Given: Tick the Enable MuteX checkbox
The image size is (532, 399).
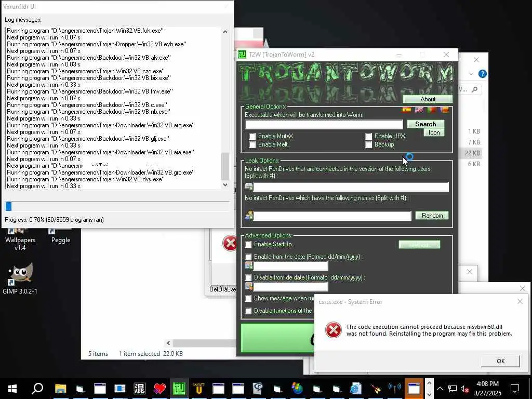Looking at the screenshot, I should (x=252, y=137).
